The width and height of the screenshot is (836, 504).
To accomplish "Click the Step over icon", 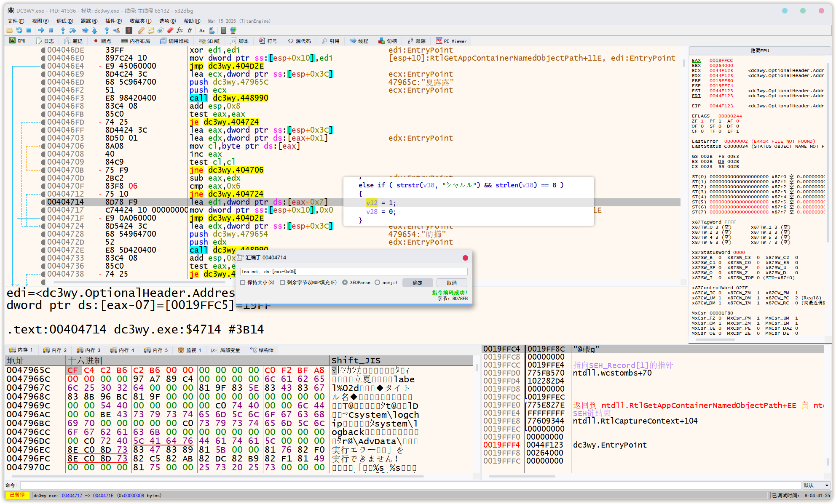I will click(72, 30).
